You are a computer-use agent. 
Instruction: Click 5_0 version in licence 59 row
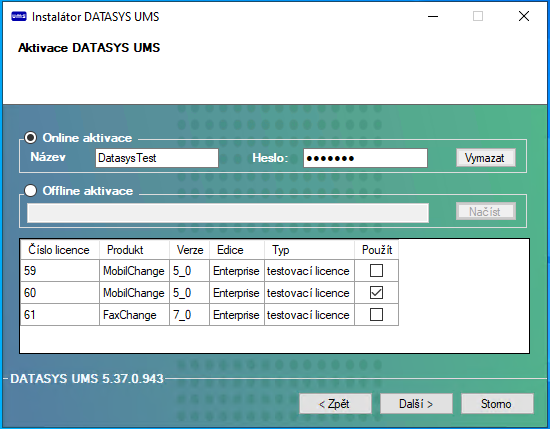[189, 271]
